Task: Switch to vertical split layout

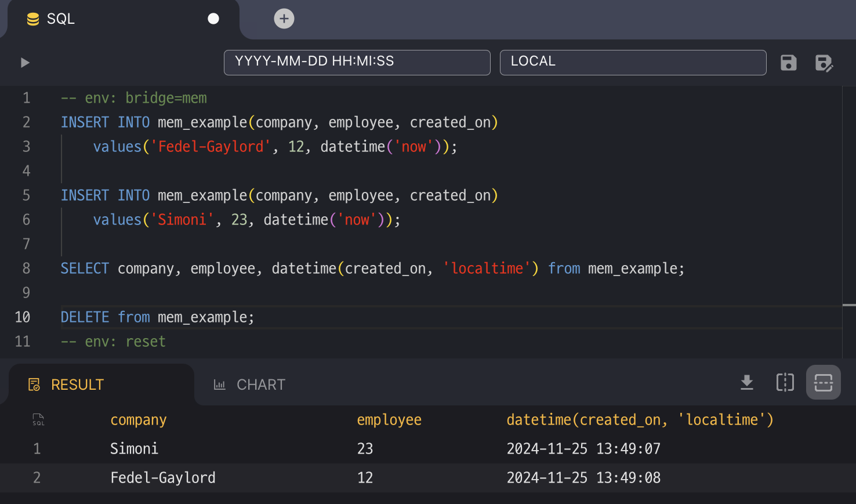Action: tap(785, 383)
